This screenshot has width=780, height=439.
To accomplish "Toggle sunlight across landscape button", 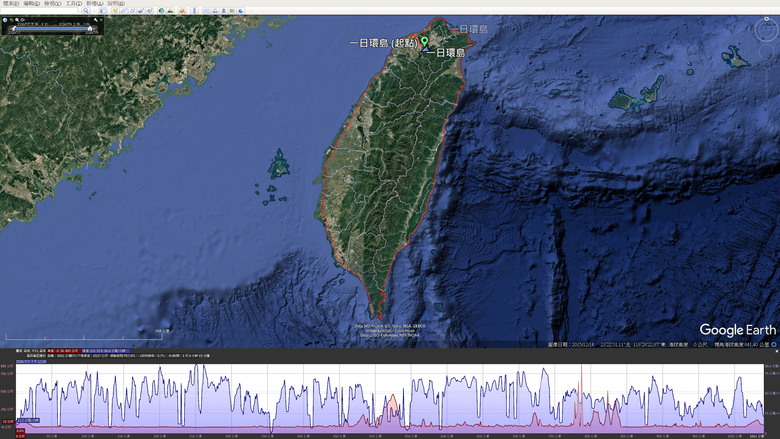I will click(170, 10).
